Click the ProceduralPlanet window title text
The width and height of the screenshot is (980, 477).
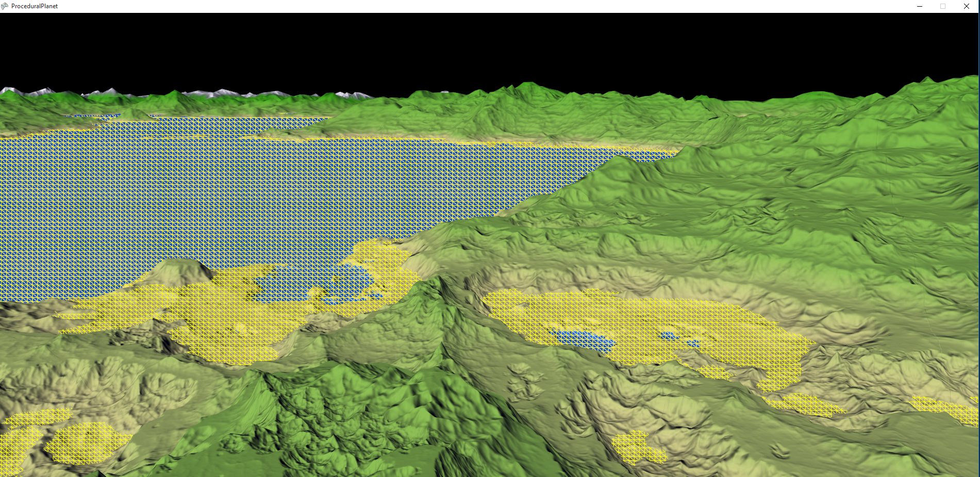[x=35, y=6]
